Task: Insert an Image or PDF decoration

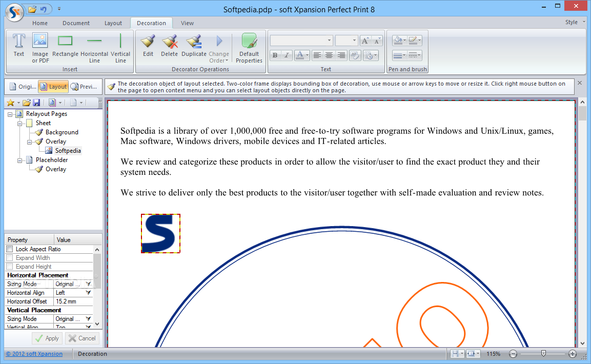Action: point(40,48)
